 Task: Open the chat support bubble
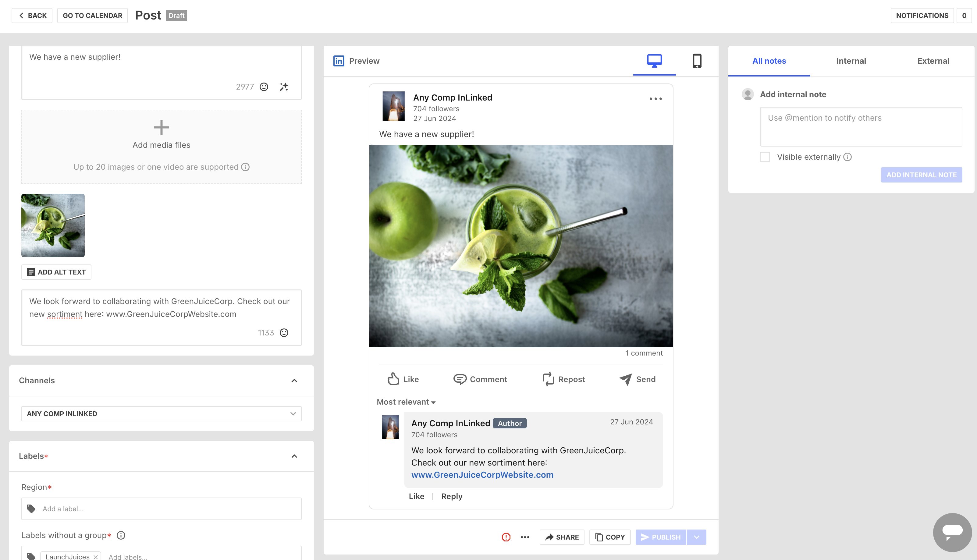point(952,532)
